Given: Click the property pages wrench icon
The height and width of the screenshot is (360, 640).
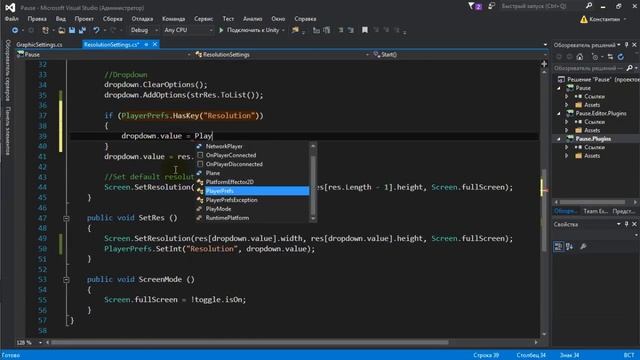Looking at the screenshot, I should pyautogui.click(x=583, y=247).
